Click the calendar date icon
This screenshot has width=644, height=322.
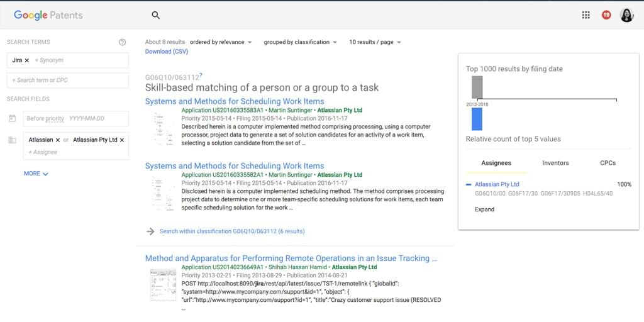[13, 118]
